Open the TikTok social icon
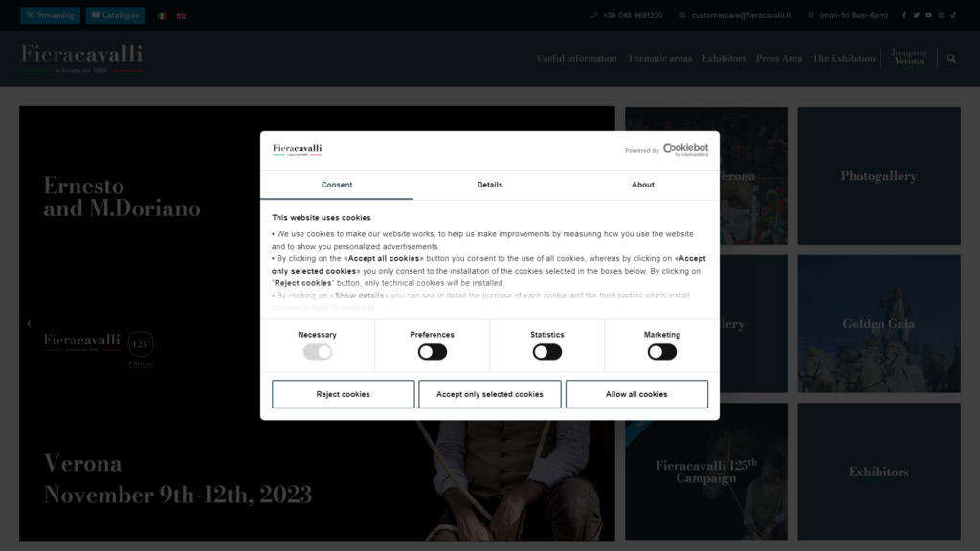980x551 pixels. (x=953, y=15)
